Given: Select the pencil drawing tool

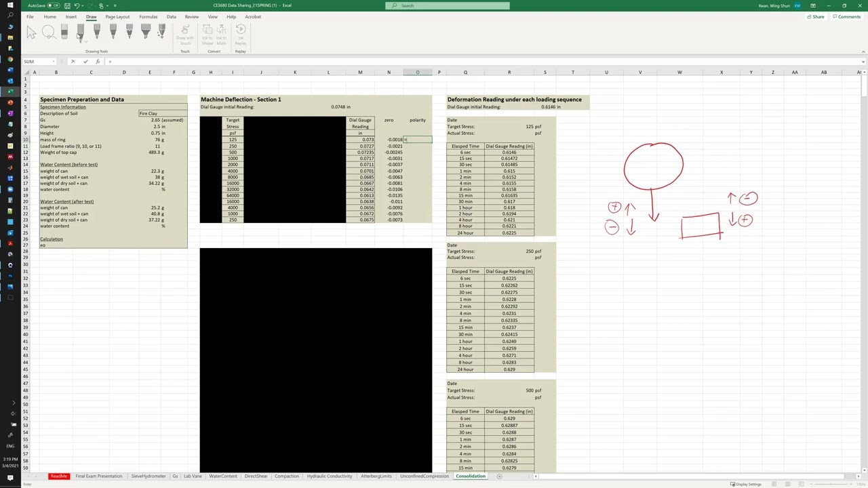Looking at the screenshot, I should 129,32.
